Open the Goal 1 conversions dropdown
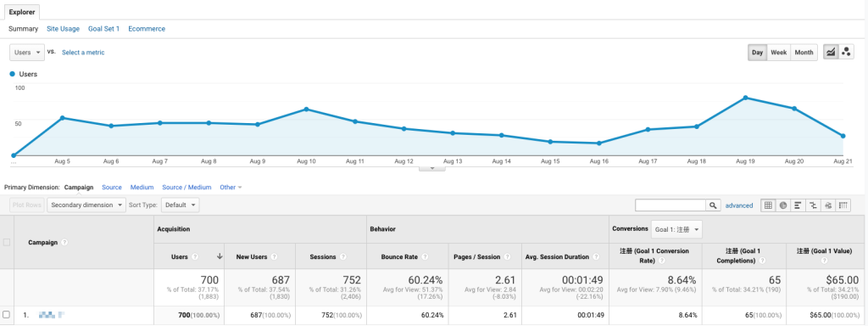The width and height of the screenshot is (868, 326). (676, 229)
